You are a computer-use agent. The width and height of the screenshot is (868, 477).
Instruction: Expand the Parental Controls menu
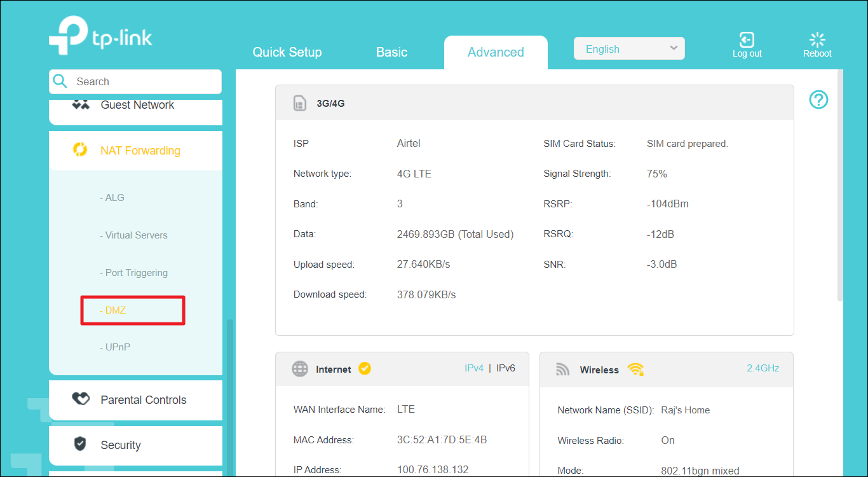(x=144, y=400)
